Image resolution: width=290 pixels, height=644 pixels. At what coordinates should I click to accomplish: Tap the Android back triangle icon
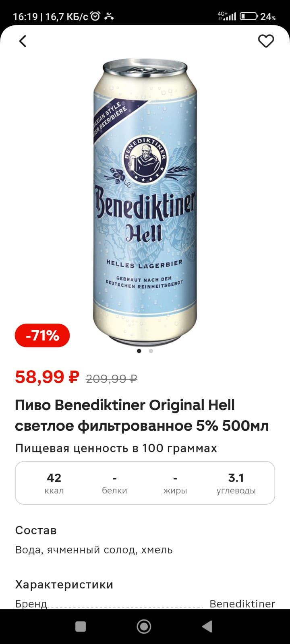tap(207, 626)
